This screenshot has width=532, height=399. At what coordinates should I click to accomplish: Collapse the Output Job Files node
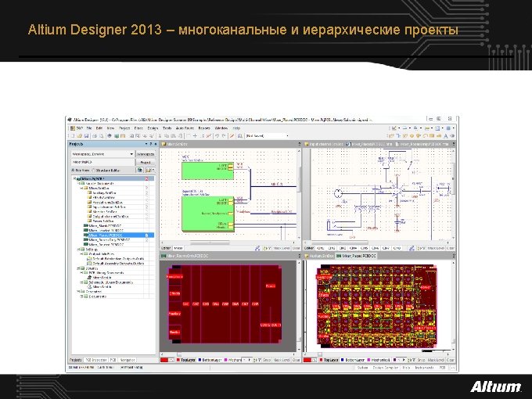coord(82,253)
